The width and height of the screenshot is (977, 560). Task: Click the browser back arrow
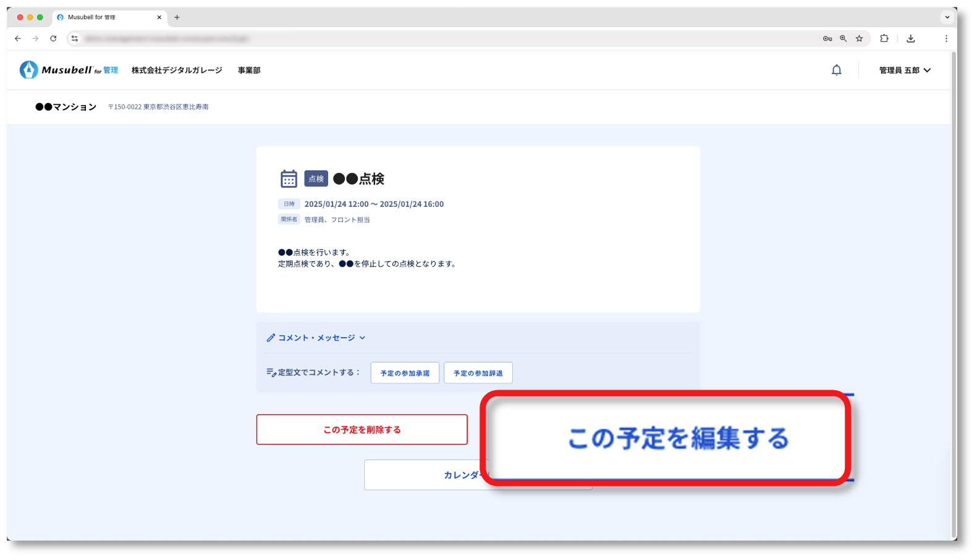18,38
